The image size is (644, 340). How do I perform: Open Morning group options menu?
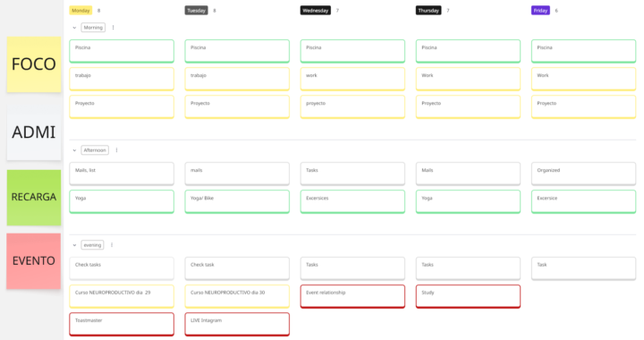[x=113, y=28]
